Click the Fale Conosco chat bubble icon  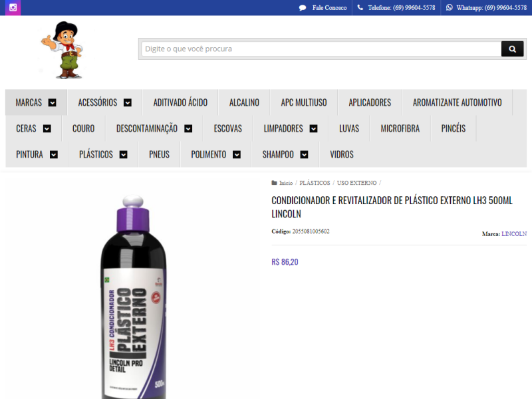[x=303, y=8]
